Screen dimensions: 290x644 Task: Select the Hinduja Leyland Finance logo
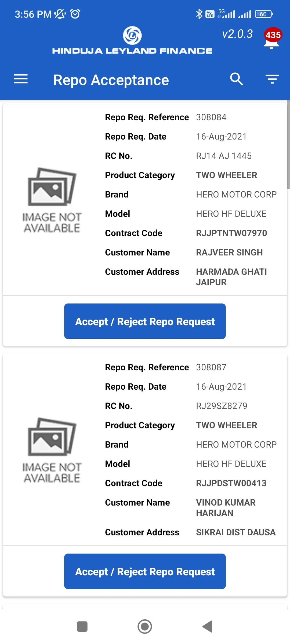(132, 40)
